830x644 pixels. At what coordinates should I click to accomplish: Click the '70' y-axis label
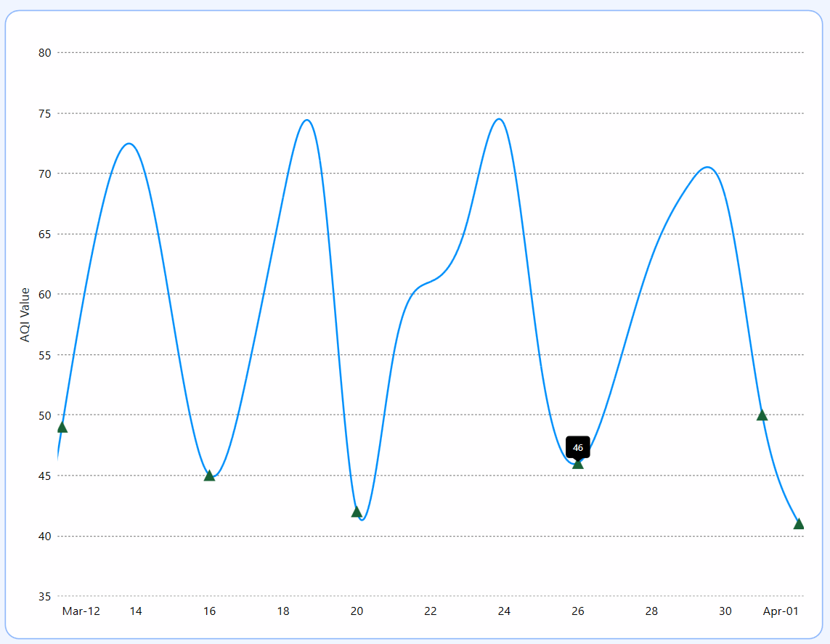45,174
